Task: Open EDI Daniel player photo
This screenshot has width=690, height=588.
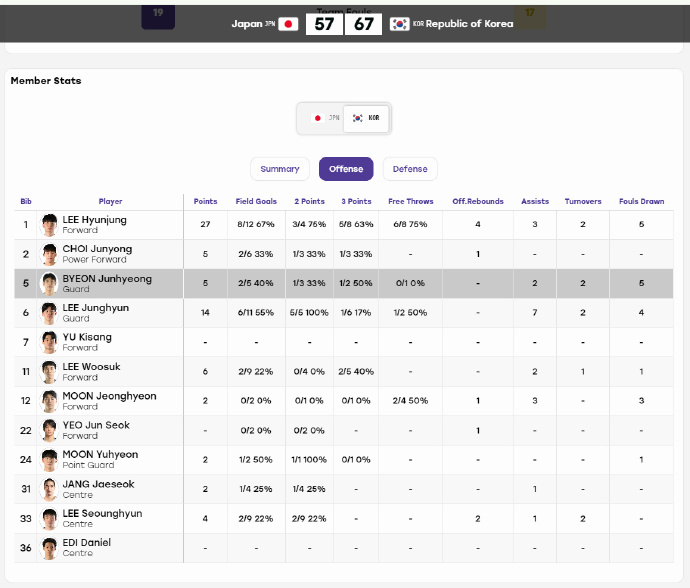Action: pyautogui.click(x=49, y=548)
